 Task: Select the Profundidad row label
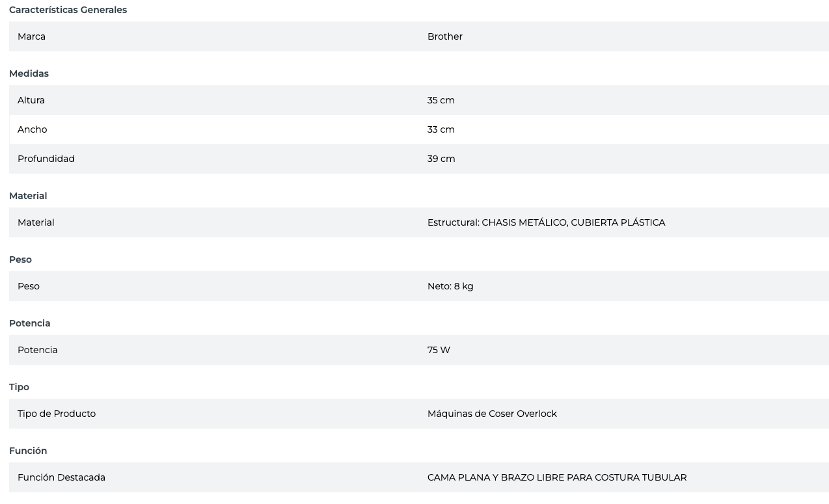46,159
